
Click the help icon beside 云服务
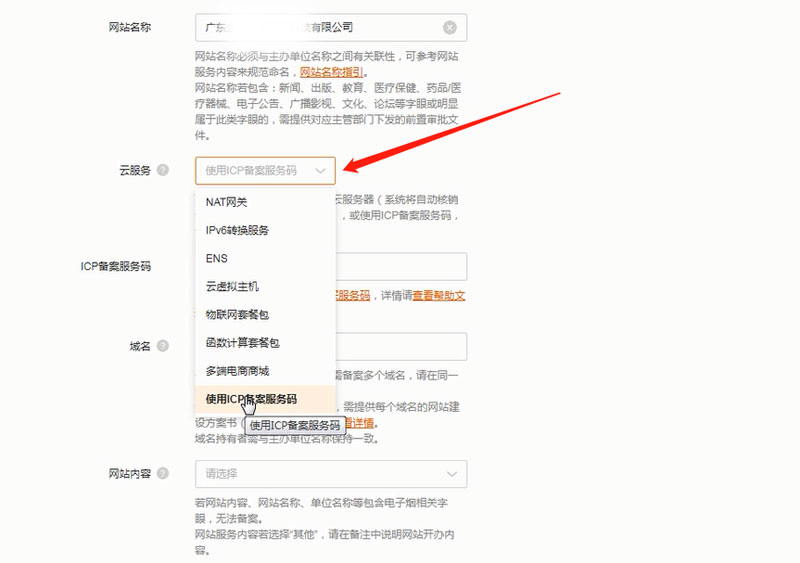tap(163, 171)
